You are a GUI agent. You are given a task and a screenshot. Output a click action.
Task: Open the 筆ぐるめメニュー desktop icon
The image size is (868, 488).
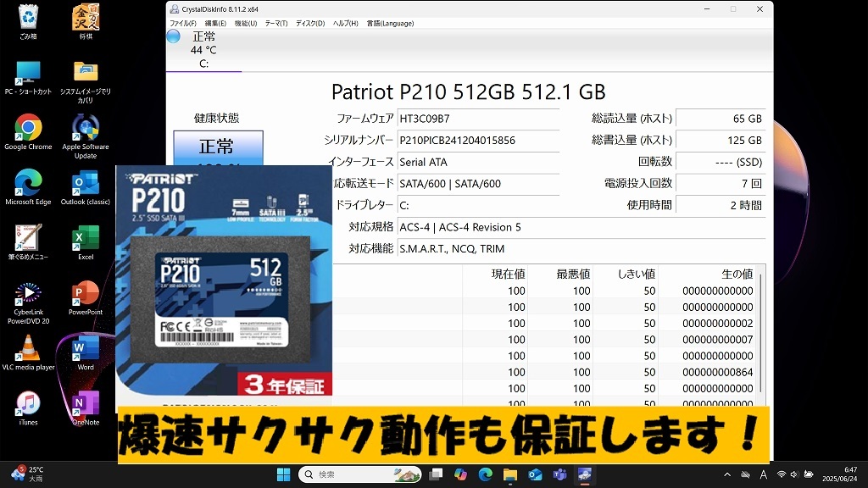[x=28, y=243]
